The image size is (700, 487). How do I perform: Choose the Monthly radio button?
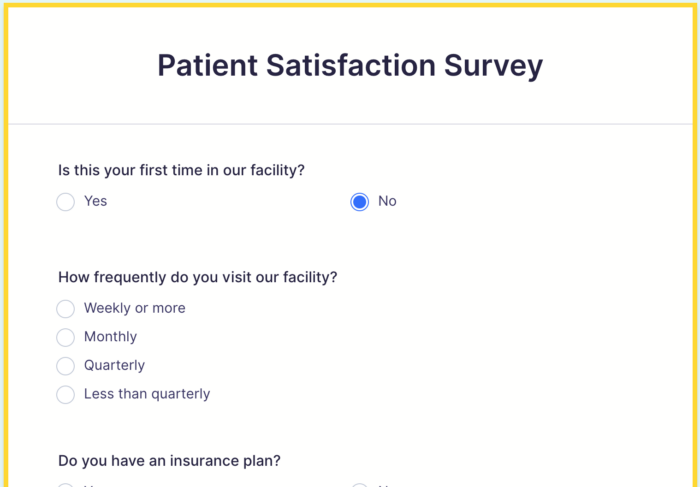click(x=66, y=338)
